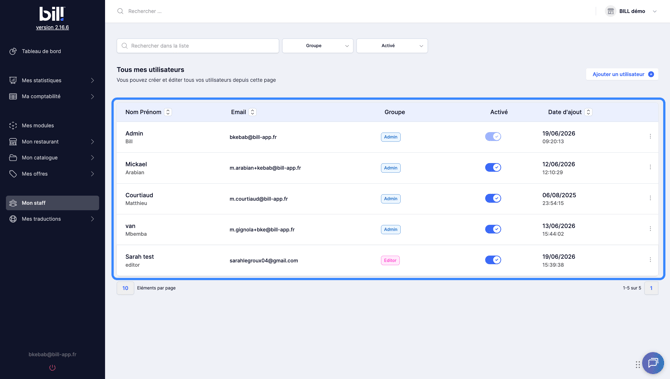This screenshot has height=379, width=670.
Task: Click the Mes offres tag icon
Action: click(x=13, y=174)
